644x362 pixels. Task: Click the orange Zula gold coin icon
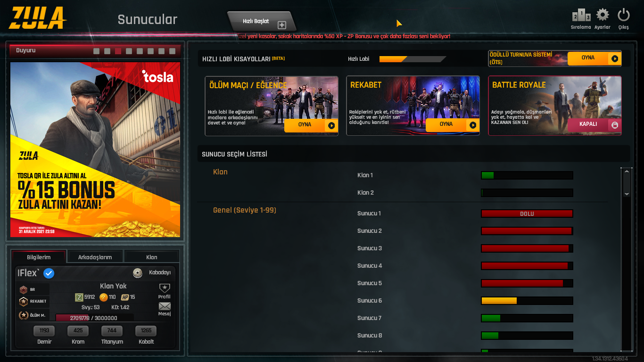(x=104, y=297)
